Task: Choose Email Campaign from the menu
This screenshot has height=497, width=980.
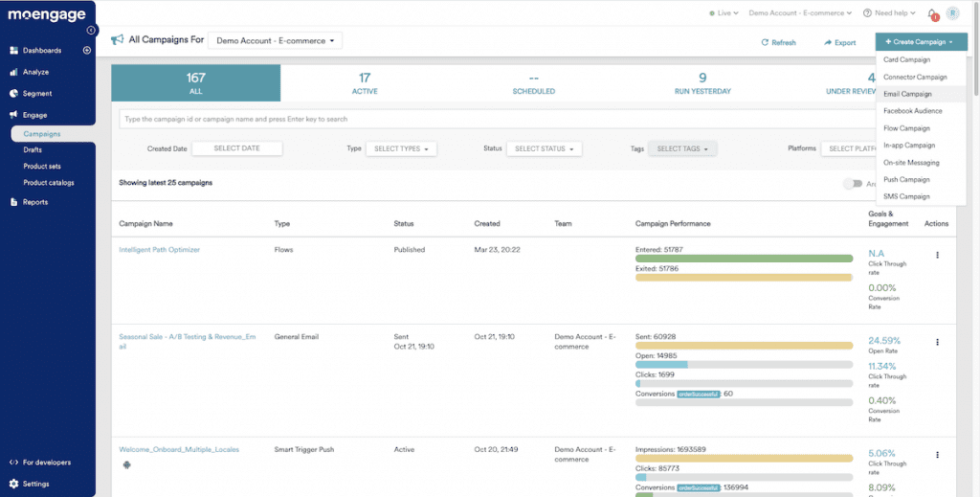Action: [x=922, y=94]
